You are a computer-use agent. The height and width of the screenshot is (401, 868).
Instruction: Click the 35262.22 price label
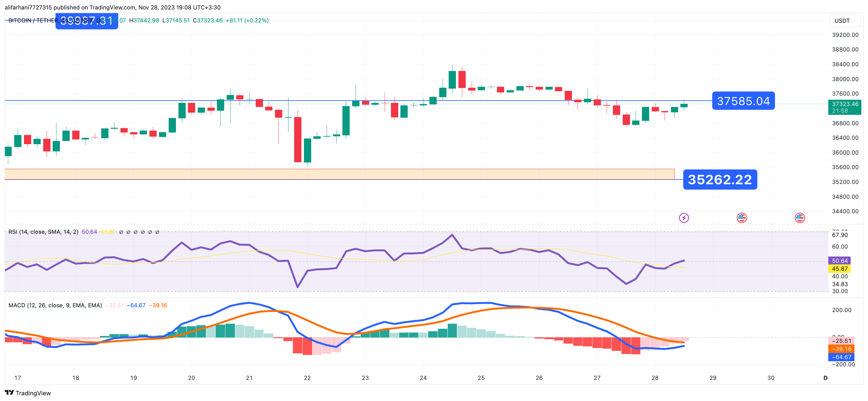pyautogui.click(x=720, y=180)
